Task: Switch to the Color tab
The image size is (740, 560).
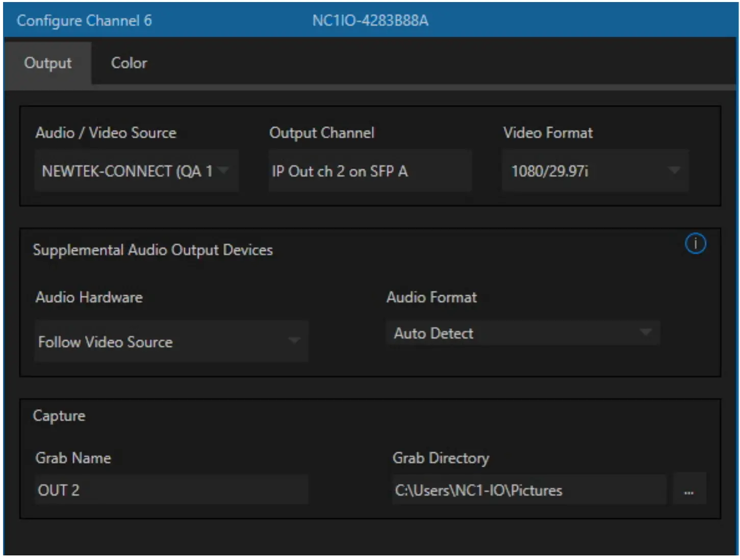Action: pyautogui.click(x=129, y=62)
